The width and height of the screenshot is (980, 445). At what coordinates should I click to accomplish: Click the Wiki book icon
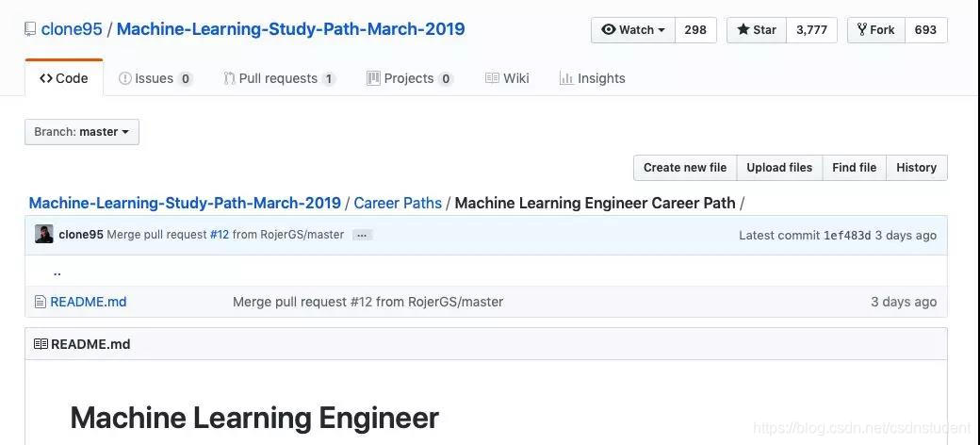point(492,78)
